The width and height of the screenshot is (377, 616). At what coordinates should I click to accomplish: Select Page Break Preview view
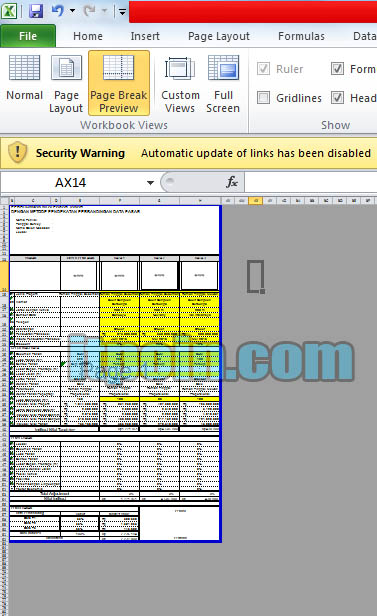coord(119,83)
